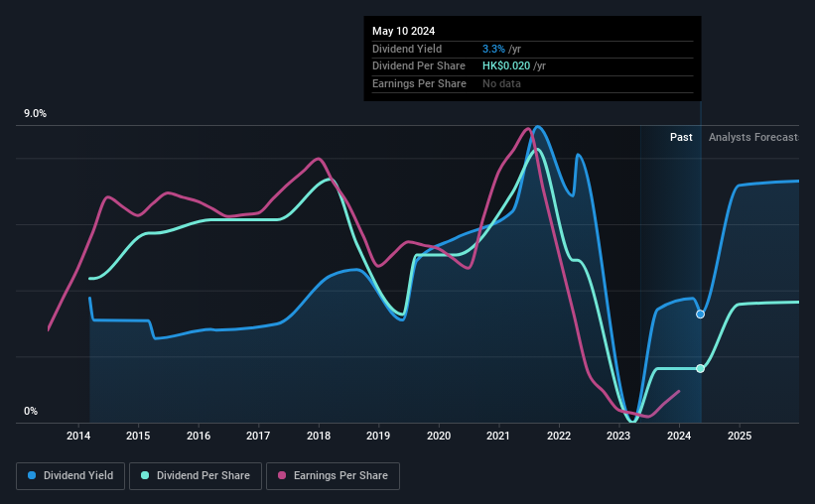This screenshot has width=815, height=504.
Task: Click the blue Dividend Yield data point marker
Action: [x=700, y=315]
